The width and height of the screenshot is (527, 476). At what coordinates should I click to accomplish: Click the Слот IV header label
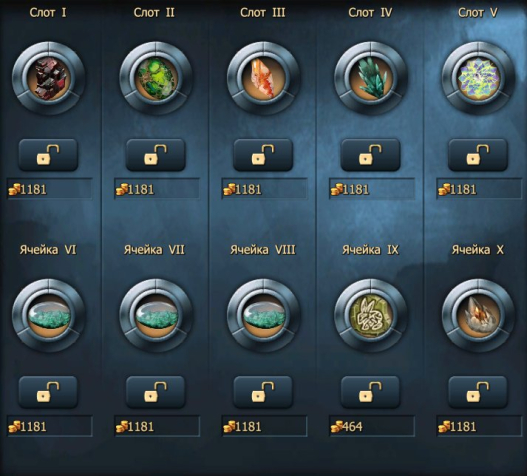pyautogui.click(x=370, y=13)
